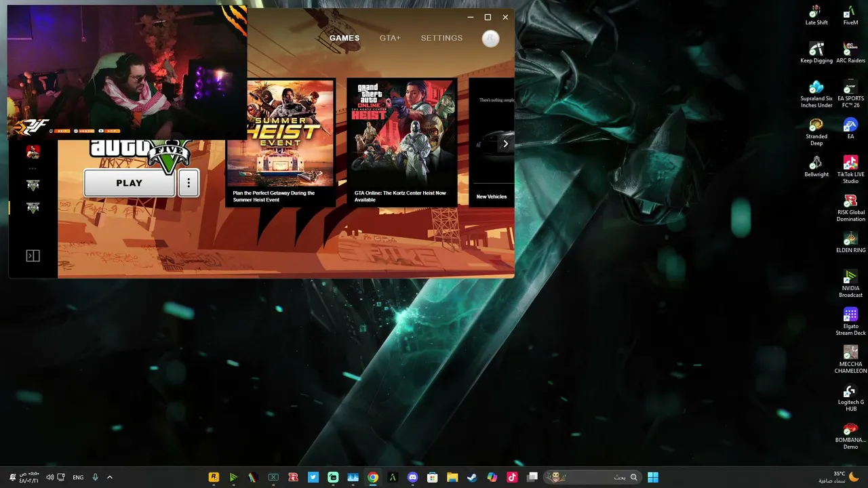Open the Kortz Center Heist card image

coord(402,132)
